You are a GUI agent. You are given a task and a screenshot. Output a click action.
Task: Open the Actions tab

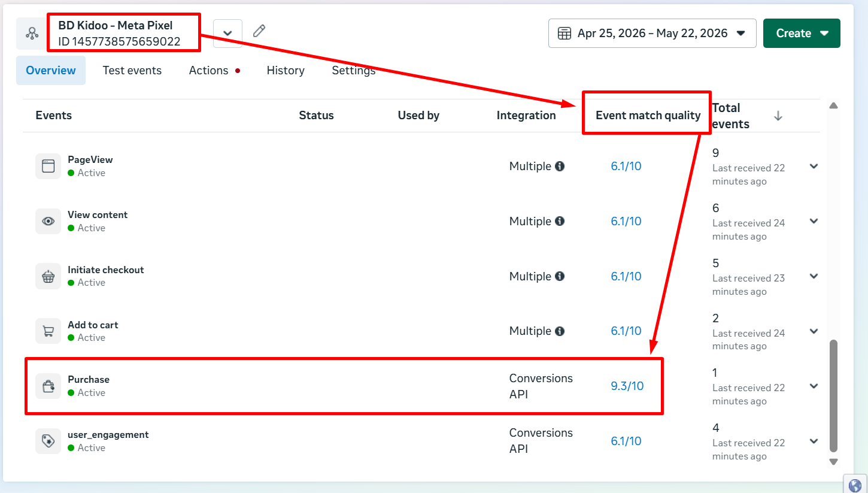(214, 70)
